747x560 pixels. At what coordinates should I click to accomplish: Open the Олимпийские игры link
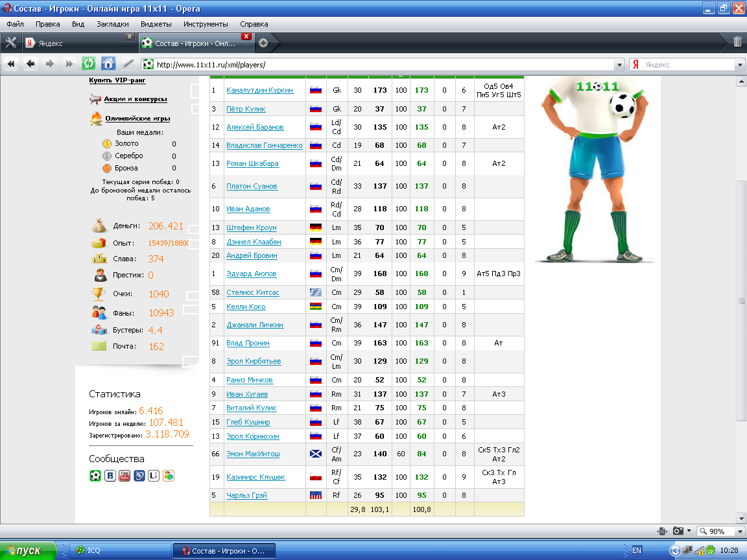pos(137,119)
